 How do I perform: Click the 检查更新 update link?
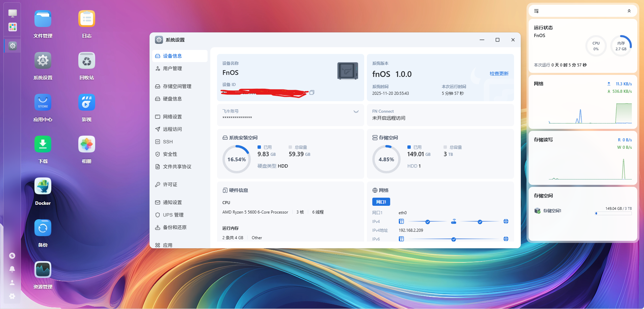click(499, 73)
